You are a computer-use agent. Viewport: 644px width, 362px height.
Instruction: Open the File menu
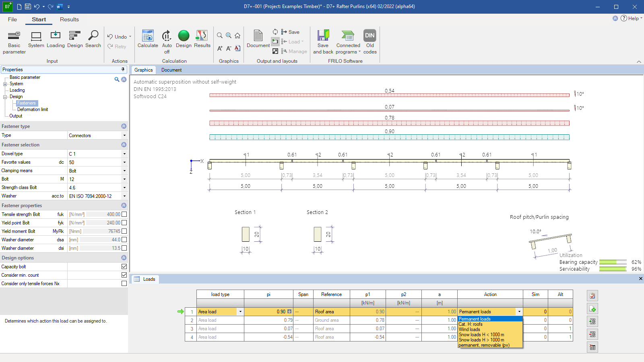pos(12,19)
